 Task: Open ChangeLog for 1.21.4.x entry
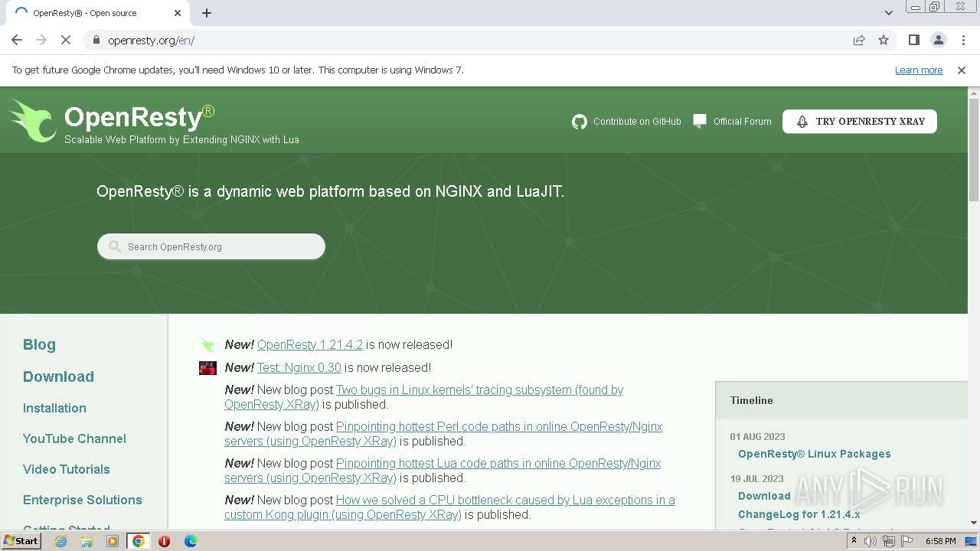pyautogui.click(x=799, y=514)
